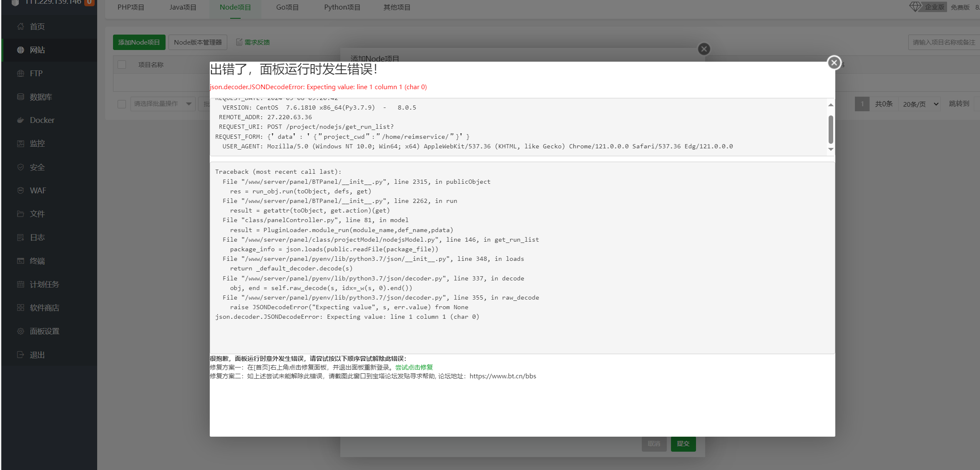Open the 20条/页 page size dropdown
This screenshot has width=980, height=470.
pos(920,104)
